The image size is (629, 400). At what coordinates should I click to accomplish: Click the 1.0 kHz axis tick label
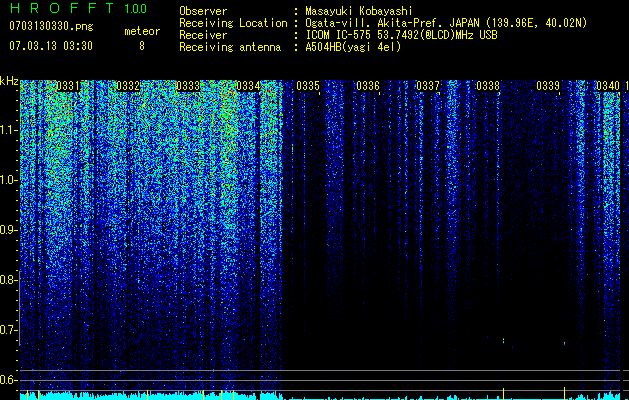[x=7, y=180]
